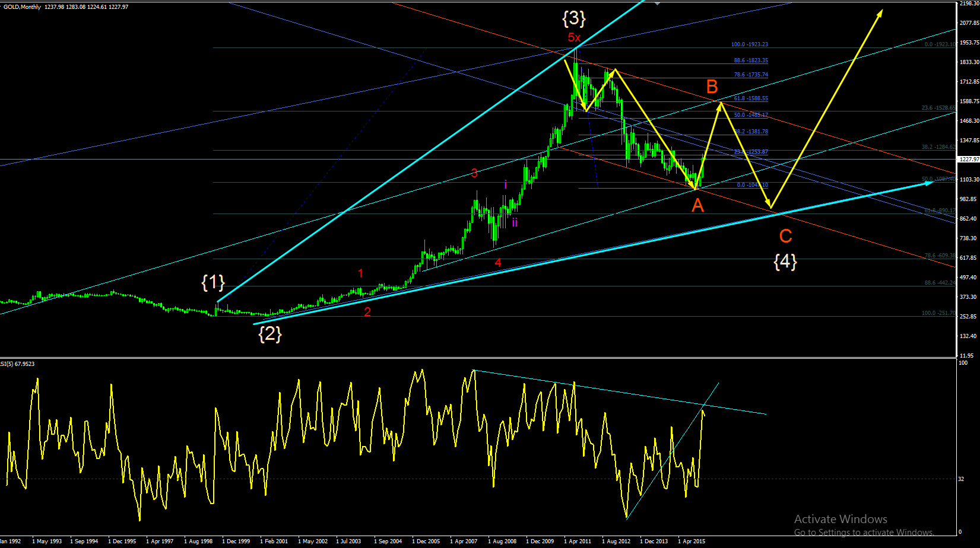The image size is (980, 548).
Task: Click the red 4 wave label
Action: pyautogui.click(x=498, y=262)
